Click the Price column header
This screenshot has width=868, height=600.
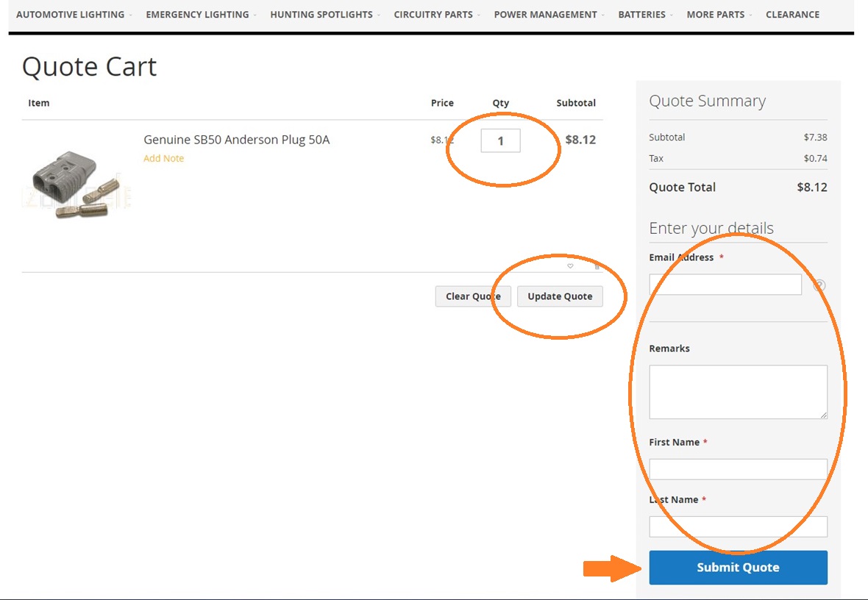click(x=442, y=103)
